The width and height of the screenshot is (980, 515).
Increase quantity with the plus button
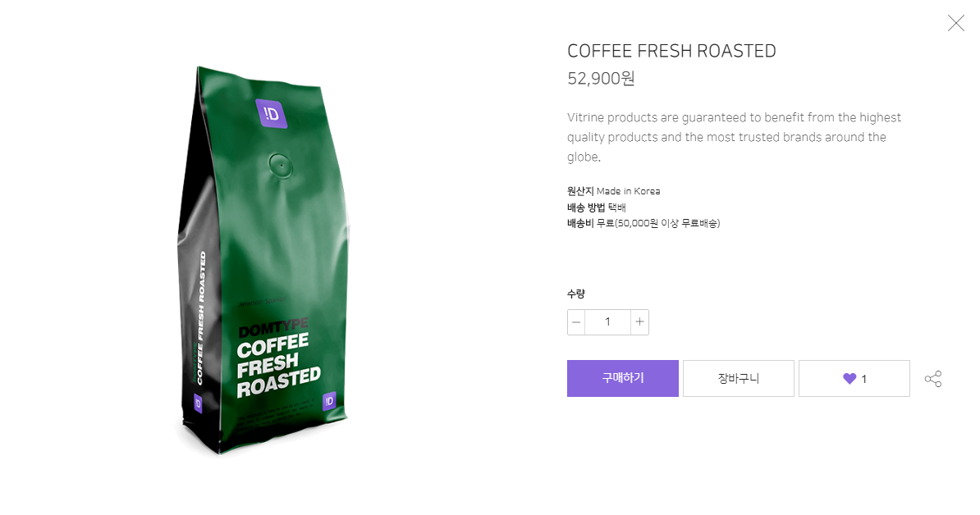click(x=639, y=322)
